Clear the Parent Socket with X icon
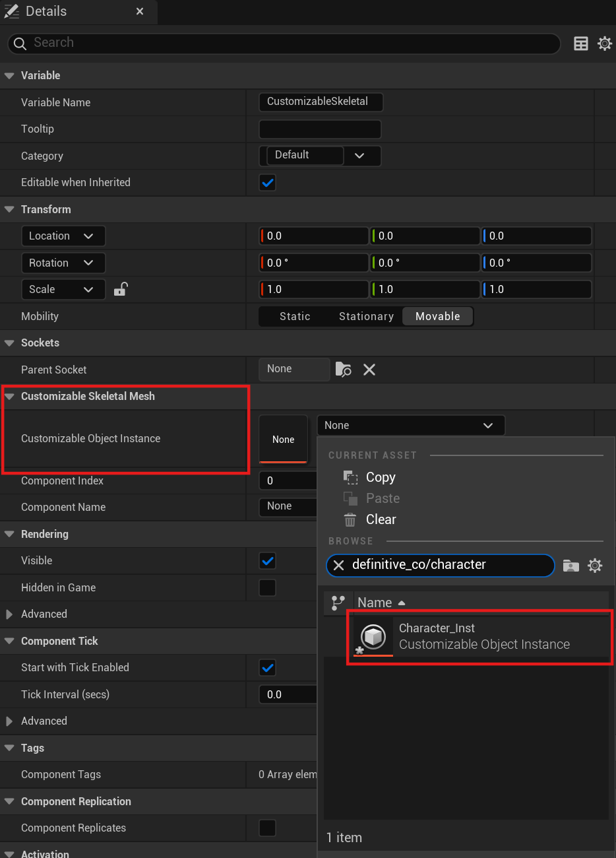 (x=369, y=370)
